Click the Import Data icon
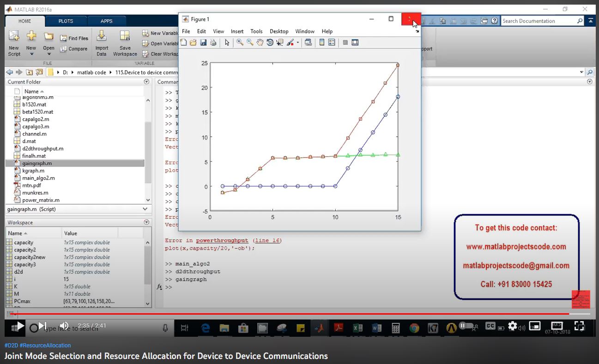Screen dimensions: 599x364 tap(102, 43)
